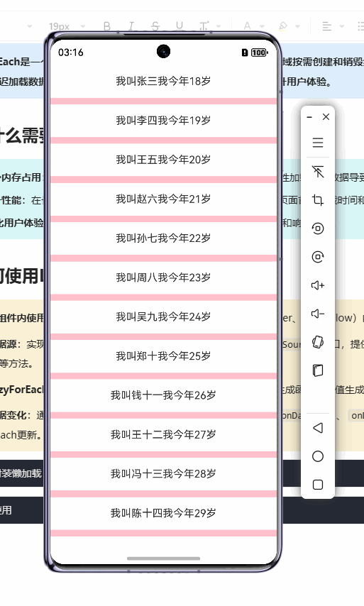This screenshot has width=364, height=606.
Task: Open the highlight color dropdown arrow
Action: tap(297, 26)
